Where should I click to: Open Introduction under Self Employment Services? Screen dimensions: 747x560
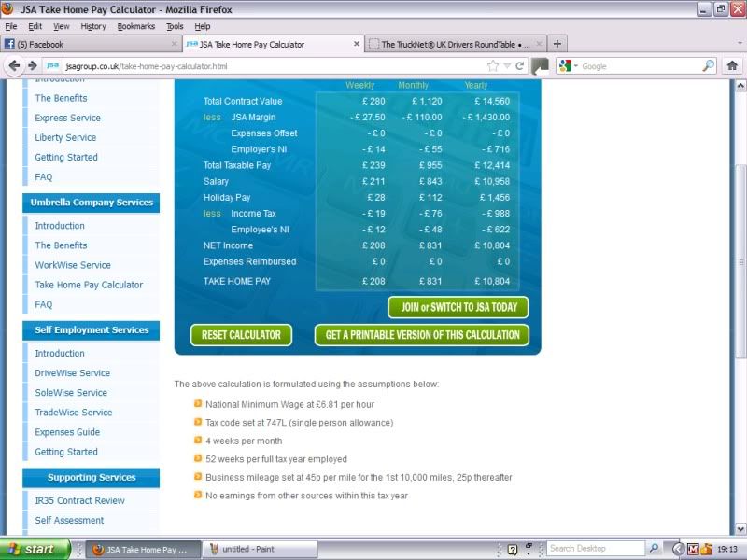60,354
